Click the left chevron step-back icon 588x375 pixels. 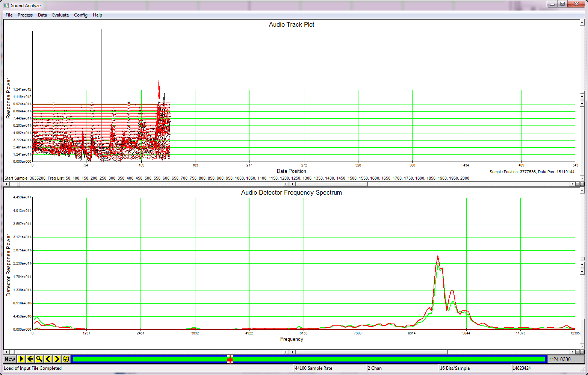[47, 359]
